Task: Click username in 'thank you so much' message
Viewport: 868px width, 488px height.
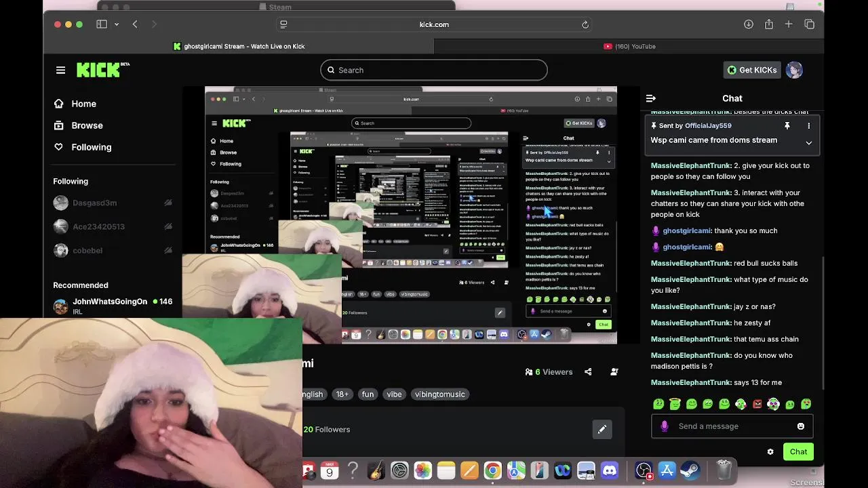Action: click(x=686, y=230)
